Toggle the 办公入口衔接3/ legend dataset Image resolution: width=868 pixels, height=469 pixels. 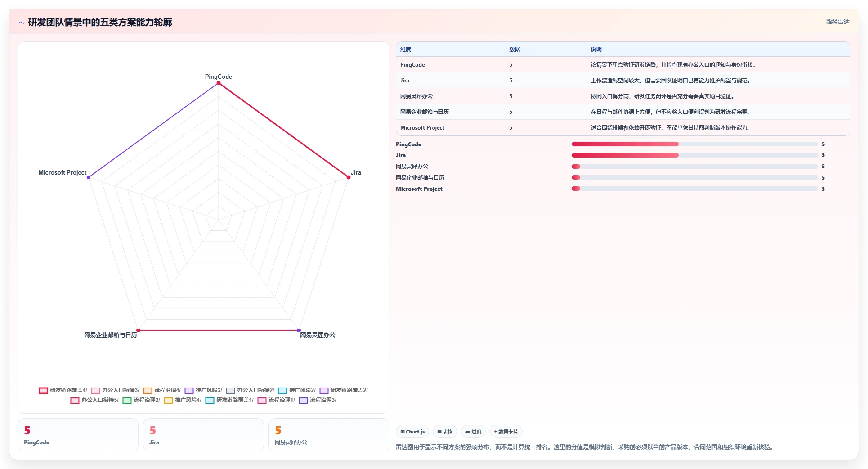tap(115, 390)
